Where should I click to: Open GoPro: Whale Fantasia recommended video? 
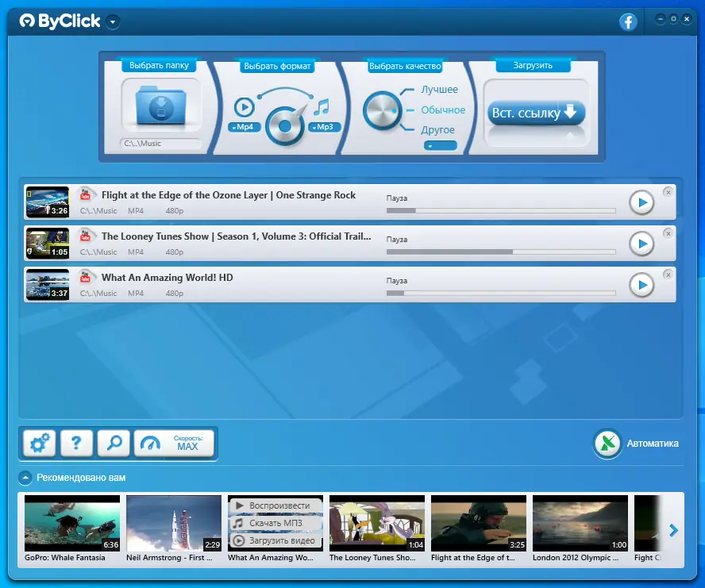[x=72, y=523]
